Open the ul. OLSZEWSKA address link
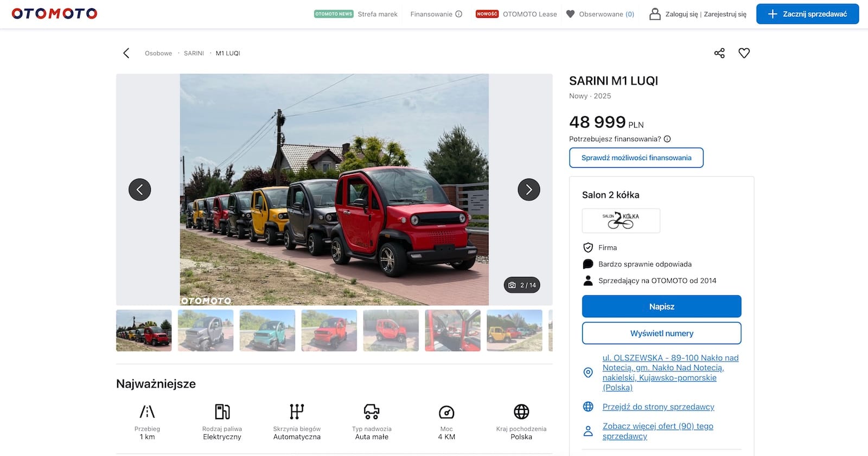This screenshot has width=868, height=456. [x=671, y=372]
